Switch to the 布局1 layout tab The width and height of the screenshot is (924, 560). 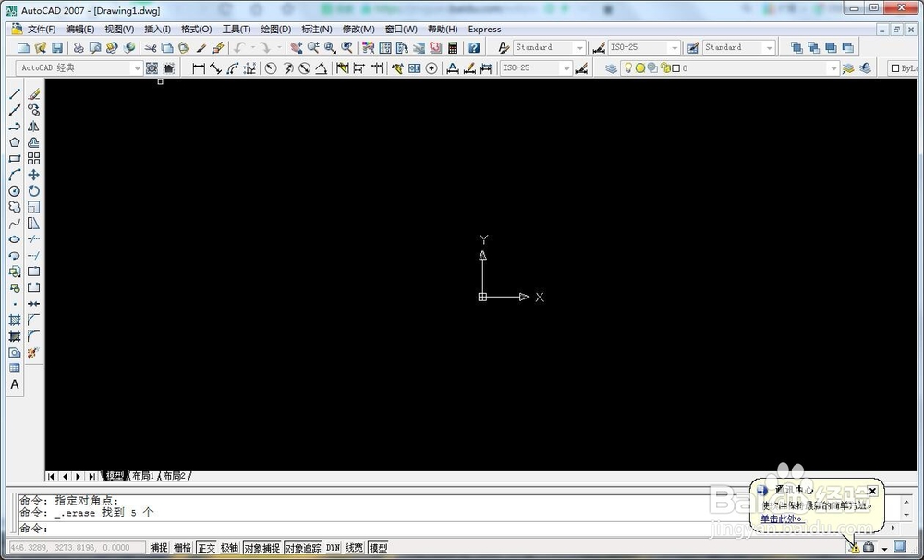click(143, 476)
